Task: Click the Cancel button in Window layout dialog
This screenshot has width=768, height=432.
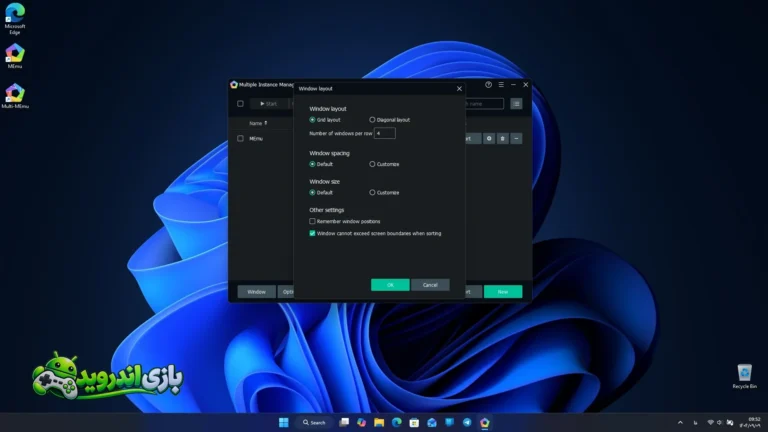Action: click(x=430, y=285)
